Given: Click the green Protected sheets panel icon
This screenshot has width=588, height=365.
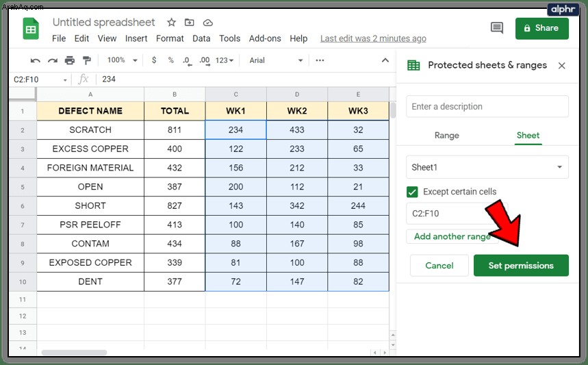Looking at the screenshot, I should [413, 65].
